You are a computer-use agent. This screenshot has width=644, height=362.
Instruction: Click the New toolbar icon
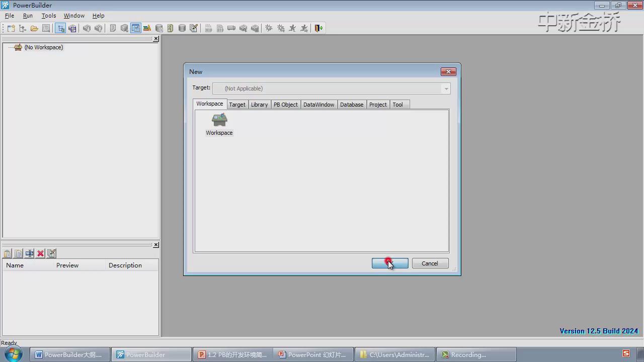(x=11, y=28)
